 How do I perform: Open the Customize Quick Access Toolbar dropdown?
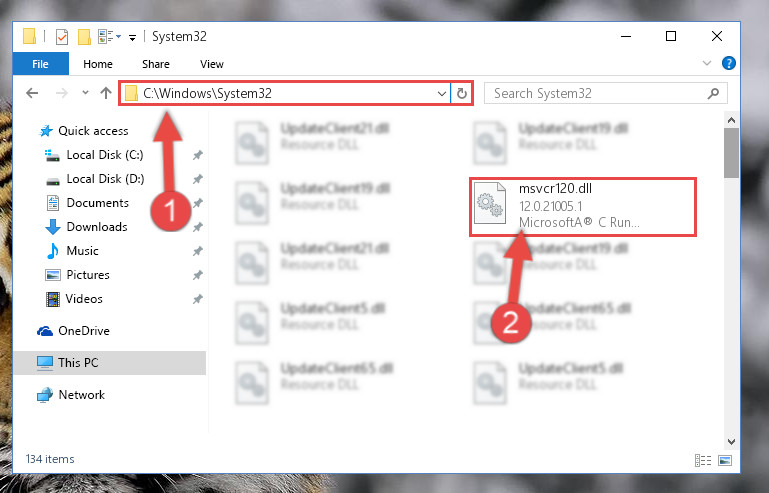click(x=132, y=38)
